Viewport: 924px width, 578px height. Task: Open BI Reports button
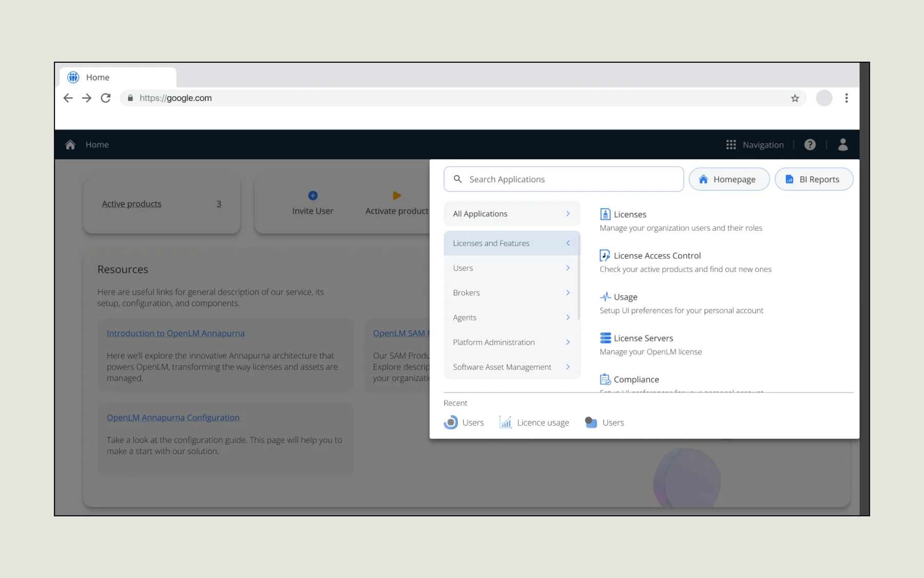[x=814, y=179]
